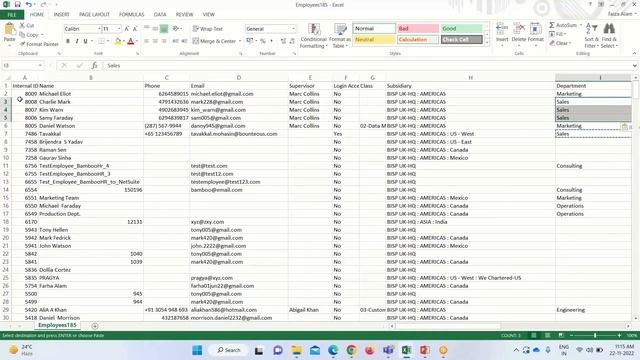This screenshot has width=640, height=360.
Task: Click Increase Decimal button
Action: (x=283, y=41)
